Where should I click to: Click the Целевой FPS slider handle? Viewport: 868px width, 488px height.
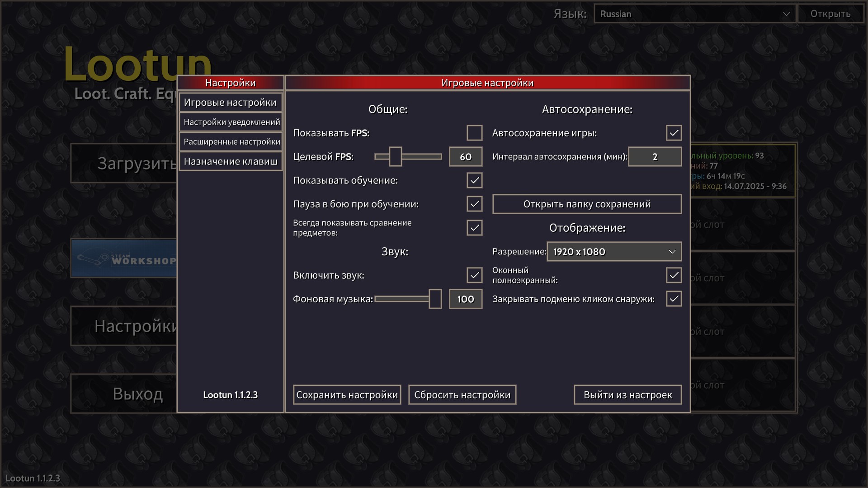coord(396,157)
